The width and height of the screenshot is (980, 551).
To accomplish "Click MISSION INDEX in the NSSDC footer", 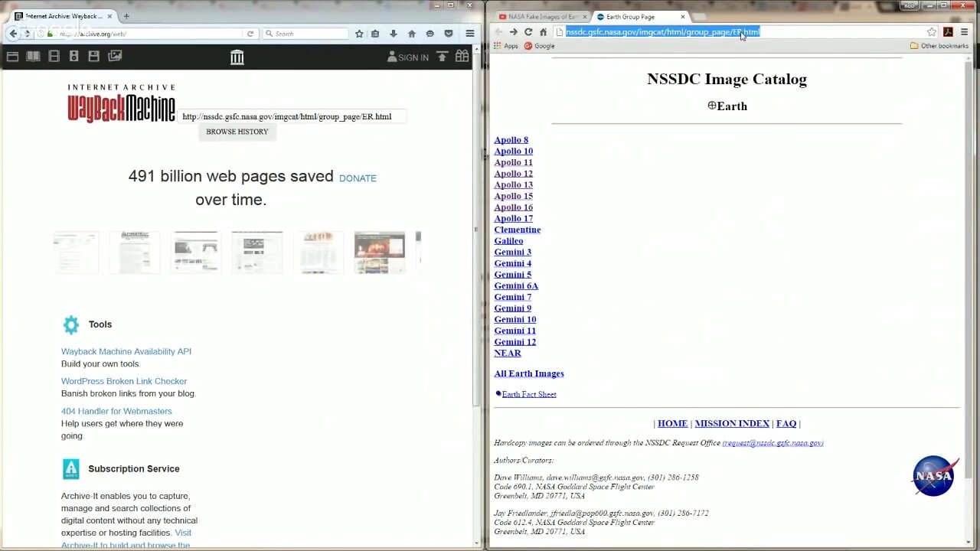I will (732, 423).
